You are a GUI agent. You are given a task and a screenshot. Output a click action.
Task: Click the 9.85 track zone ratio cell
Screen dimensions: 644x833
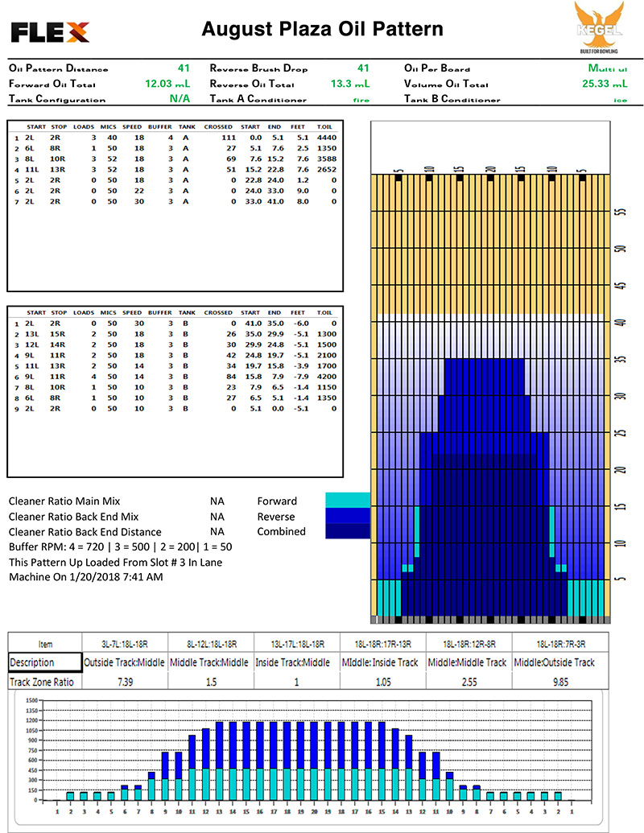click(555, 681)
